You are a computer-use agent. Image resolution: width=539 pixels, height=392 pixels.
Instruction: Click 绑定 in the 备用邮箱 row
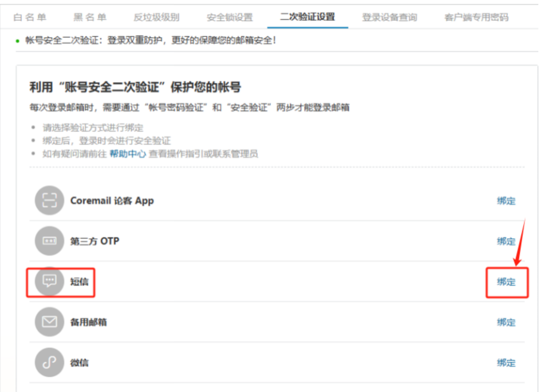pos(506,322)
